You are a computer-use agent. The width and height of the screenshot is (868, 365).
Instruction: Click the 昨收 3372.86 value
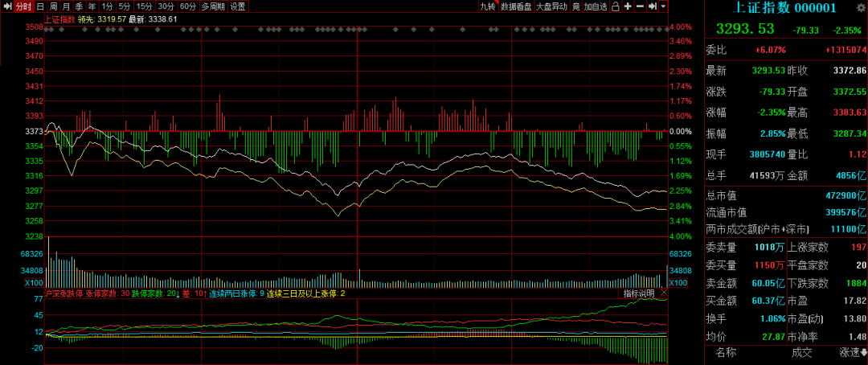(850, 71)
